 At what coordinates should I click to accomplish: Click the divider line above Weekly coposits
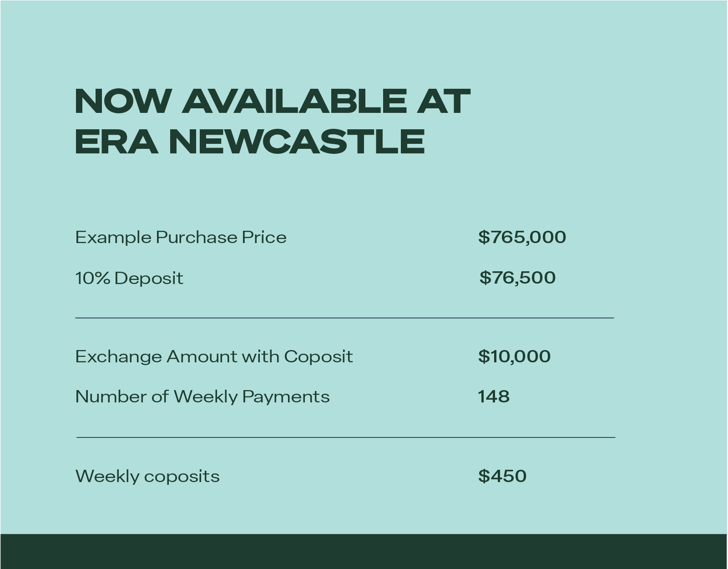coord(346,437)
